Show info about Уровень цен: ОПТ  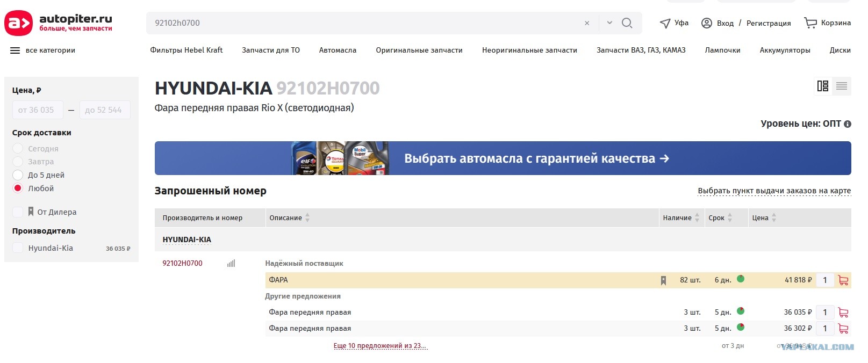pos(848,124)
